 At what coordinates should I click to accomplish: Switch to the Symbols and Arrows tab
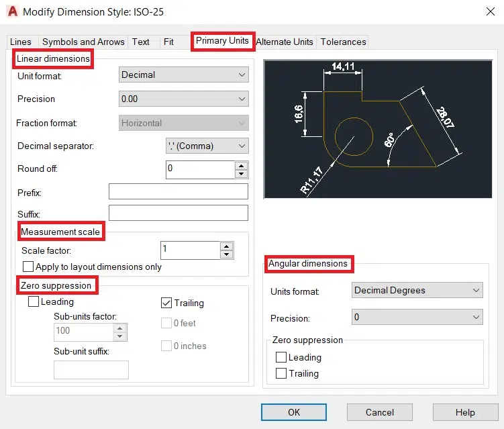[x=83, y=42]
